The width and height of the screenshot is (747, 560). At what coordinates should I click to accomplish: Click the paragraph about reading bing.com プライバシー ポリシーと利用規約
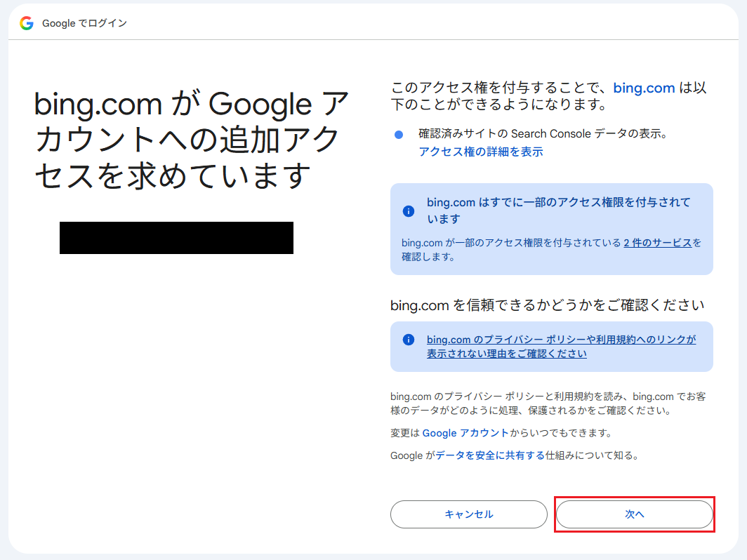tap(548, 404)
